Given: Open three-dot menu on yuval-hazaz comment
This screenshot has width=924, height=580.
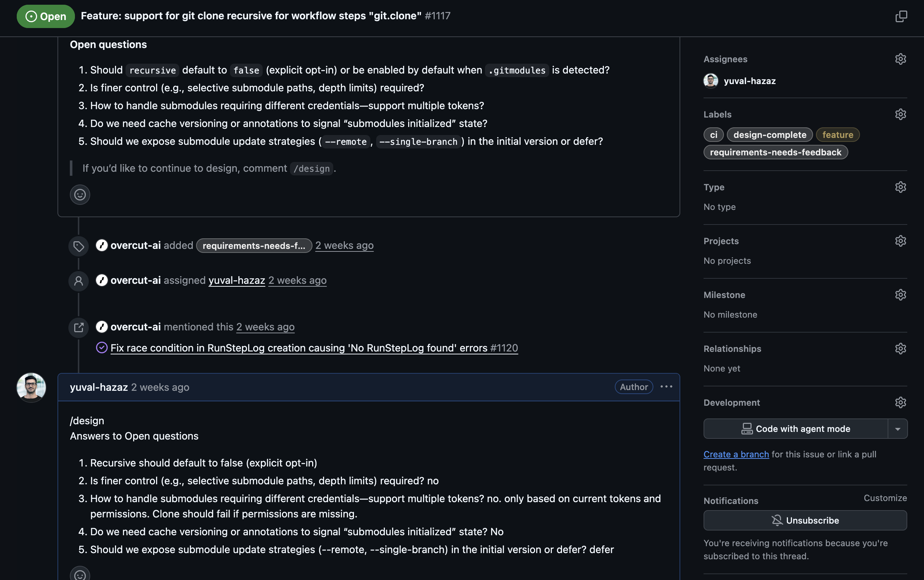Looking at the screenshot, I should click(x=666, y=387).
